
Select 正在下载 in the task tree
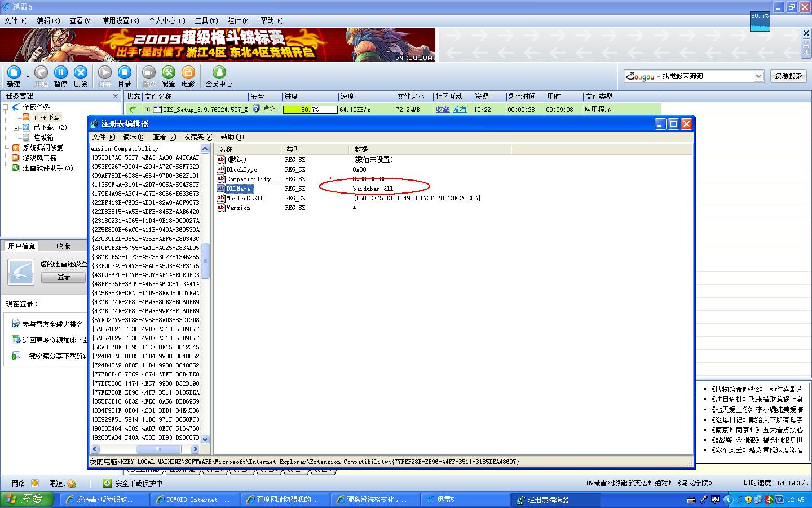click(x=47, y=117)
